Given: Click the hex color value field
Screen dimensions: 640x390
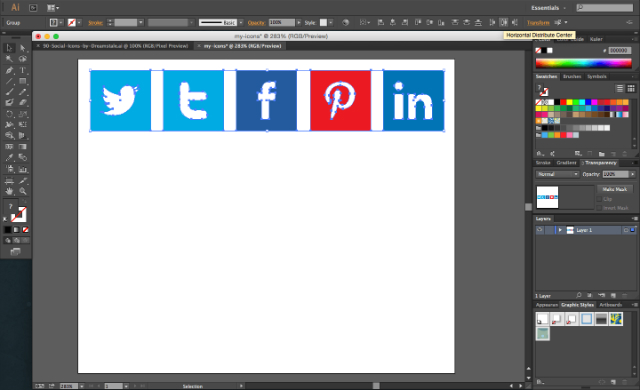Looking at the screenshot, I should coord(620,50).
